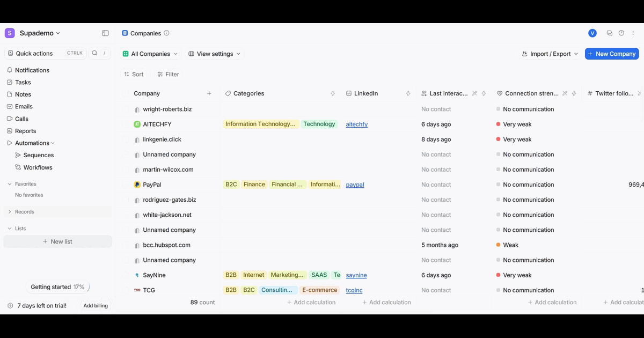Click lightning icon on Connection strength column
This screenshot has height=338, width=644.
point(574,93)
